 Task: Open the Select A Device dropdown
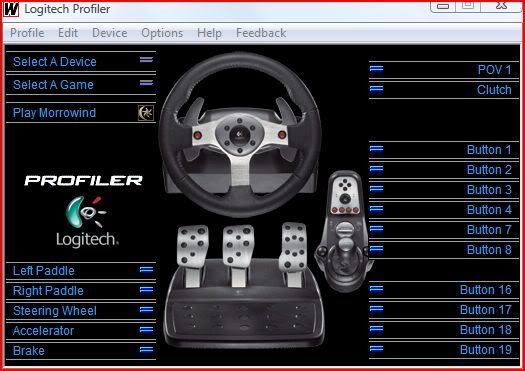pos(81,62)
